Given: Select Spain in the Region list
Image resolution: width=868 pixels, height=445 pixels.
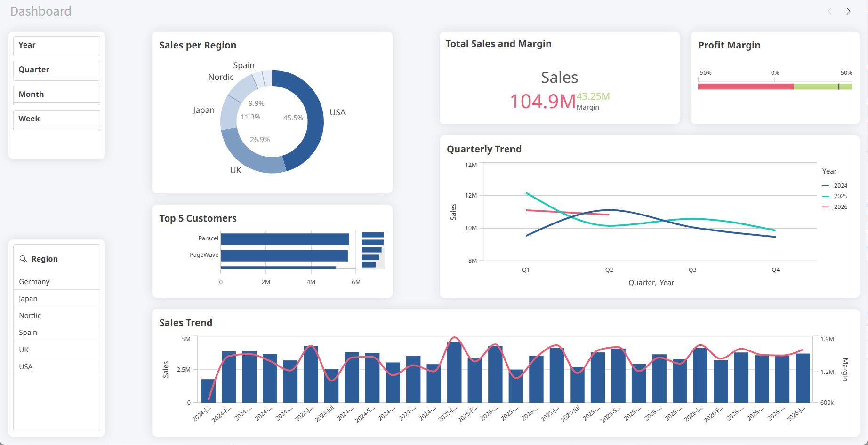Looking at the screenshot, I should point(56,332).
